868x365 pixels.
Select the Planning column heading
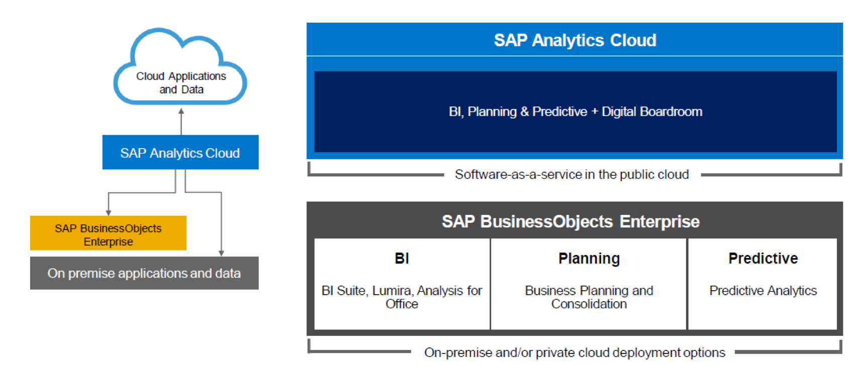(589, 259)
